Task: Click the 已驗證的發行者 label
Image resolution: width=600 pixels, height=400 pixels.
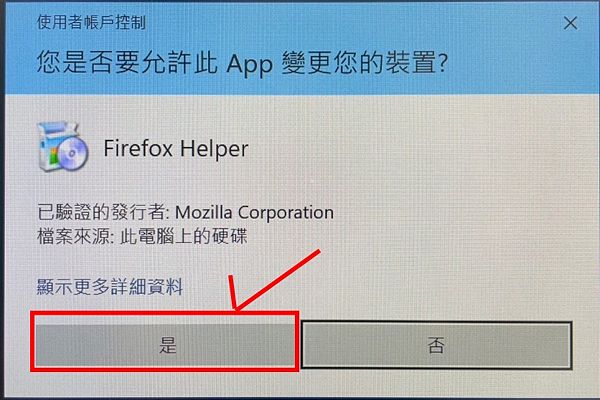Action: click(101, 212)
